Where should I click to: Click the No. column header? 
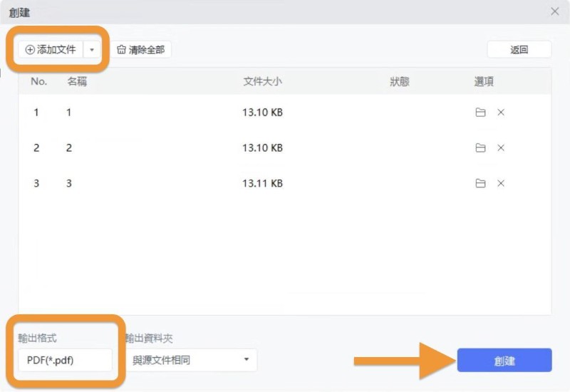tap(39, 81)
